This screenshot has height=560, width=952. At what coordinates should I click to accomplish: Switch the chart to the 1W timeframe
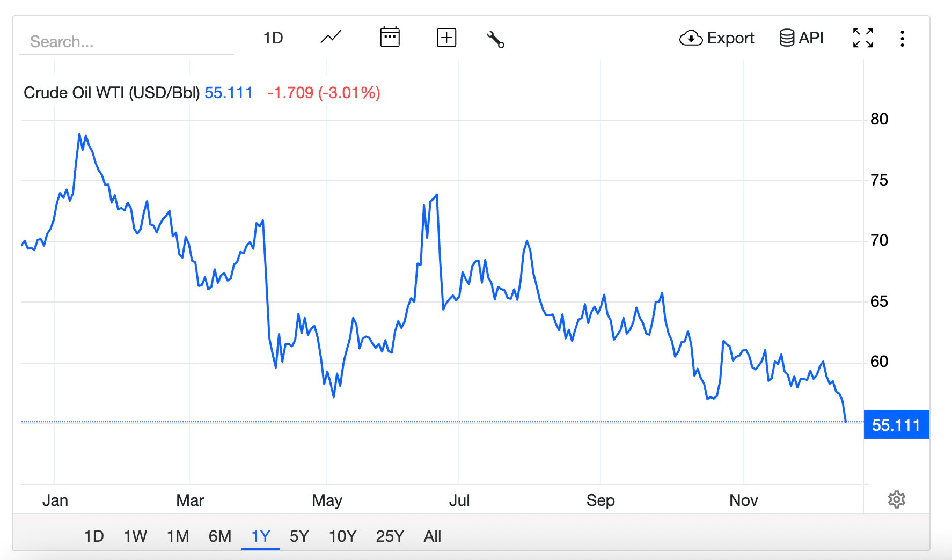pos(135,535)
